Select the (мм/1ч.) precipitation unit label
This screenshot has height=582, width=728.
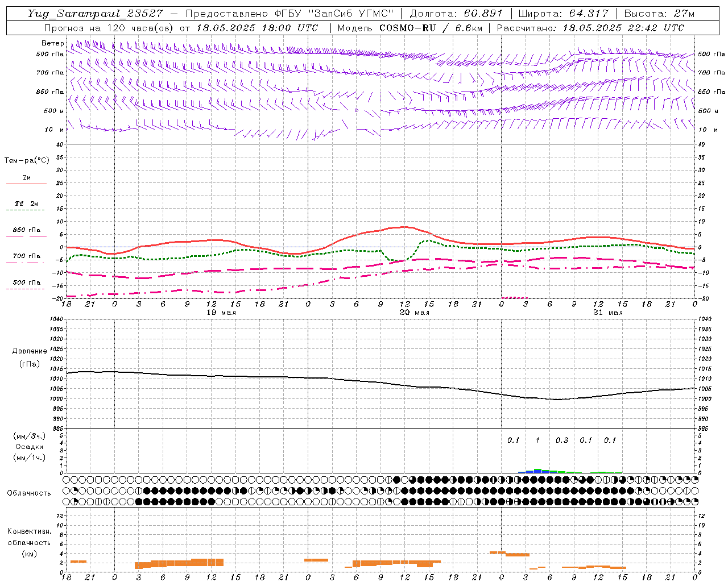[x=30, y=458]
